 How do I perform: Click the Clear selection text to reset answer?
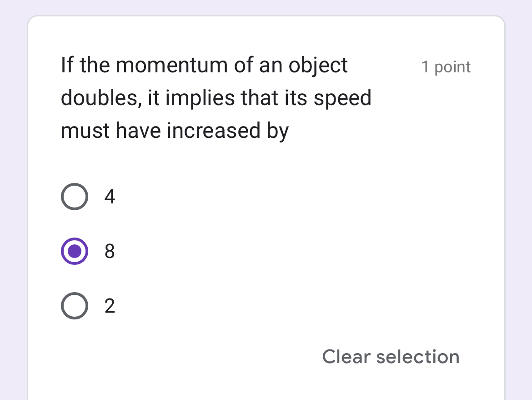[x=390, y=357]
